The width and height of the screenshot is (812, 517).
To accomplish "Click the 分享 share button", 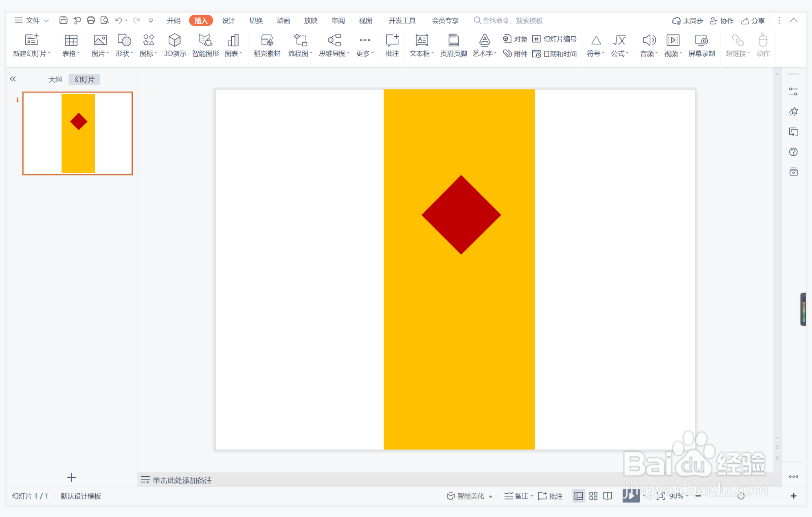I will (x=753, y=20).
